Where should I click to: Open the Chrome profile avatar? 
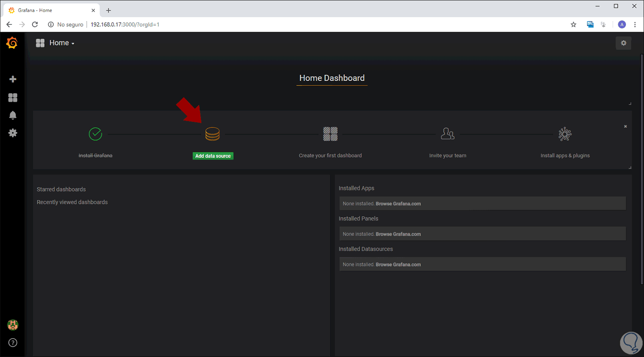coord(622,24)
